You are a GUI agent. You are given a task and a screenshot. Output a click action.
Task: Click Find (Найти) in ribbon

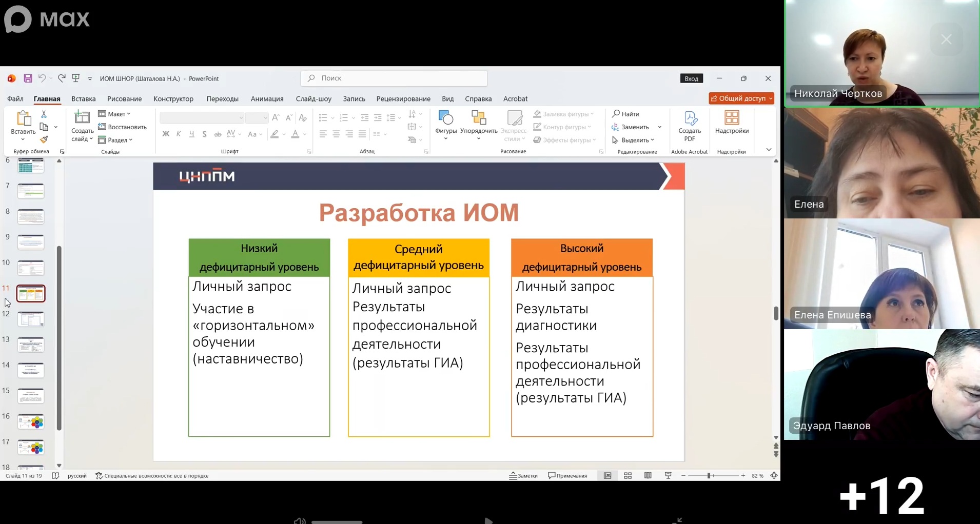click(x=625, y=114)
